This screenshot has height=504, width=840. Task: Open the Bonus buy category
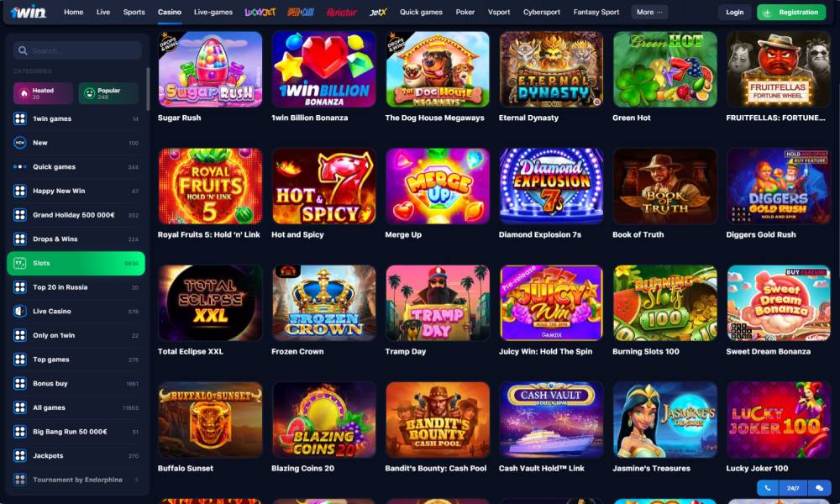[76, 384]
